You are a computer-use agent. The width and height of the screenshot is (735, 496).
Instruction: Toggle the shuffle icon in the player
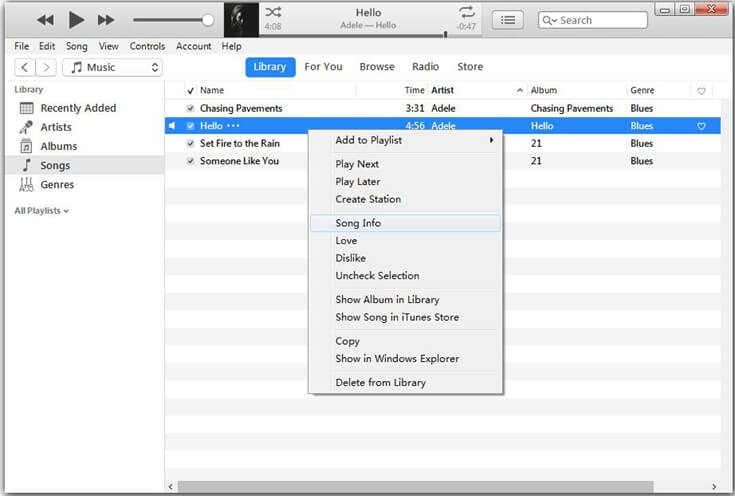pos(273,12)
